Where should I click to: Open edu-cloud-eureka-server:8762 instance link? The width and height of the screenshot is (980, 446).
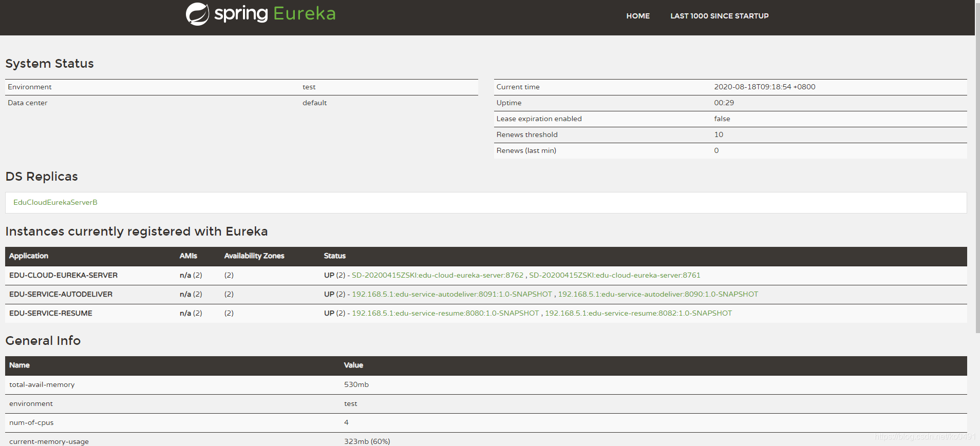click(x=438, y=275)
